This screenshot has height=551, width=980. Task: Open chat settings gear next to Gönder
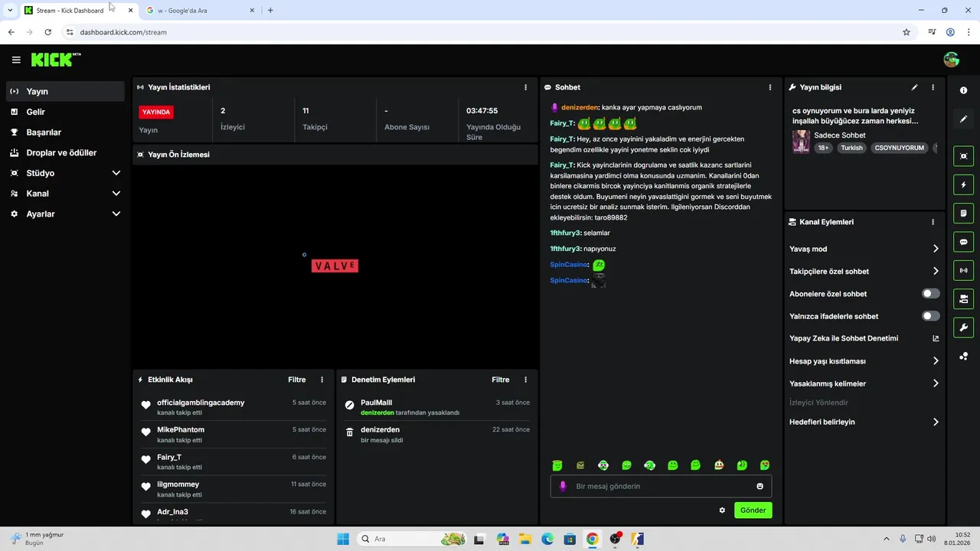722,510
